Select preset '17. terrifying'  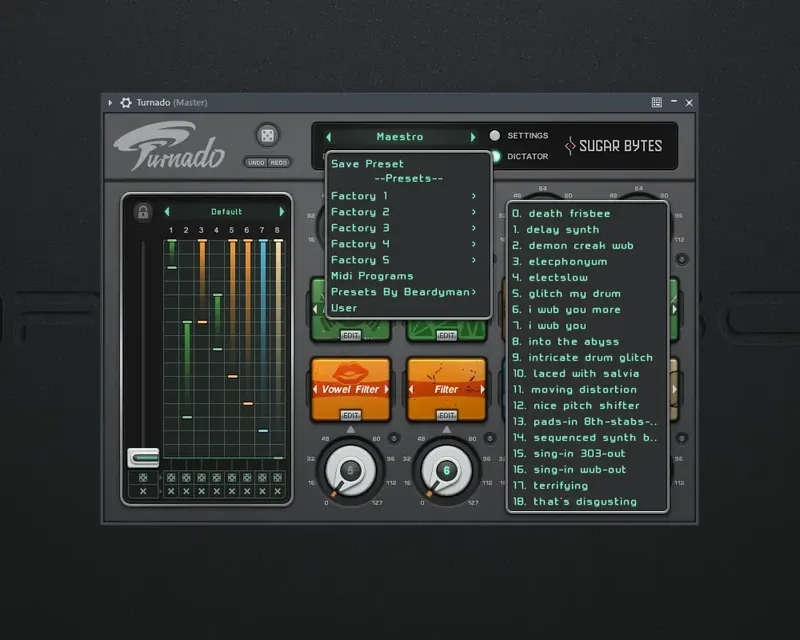coord(587,485)
